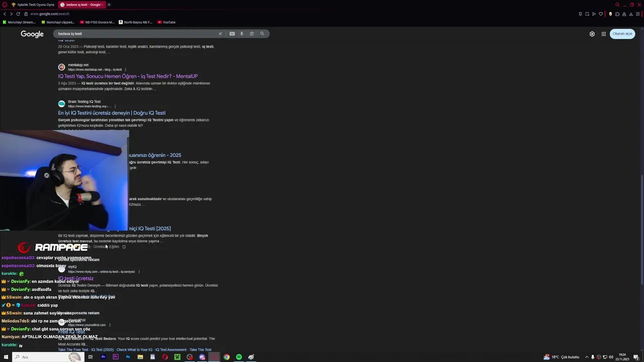The image size is (644, 362).
Task: Click the pin icon in Opera toolbar
Action: [x=580, y=14]
